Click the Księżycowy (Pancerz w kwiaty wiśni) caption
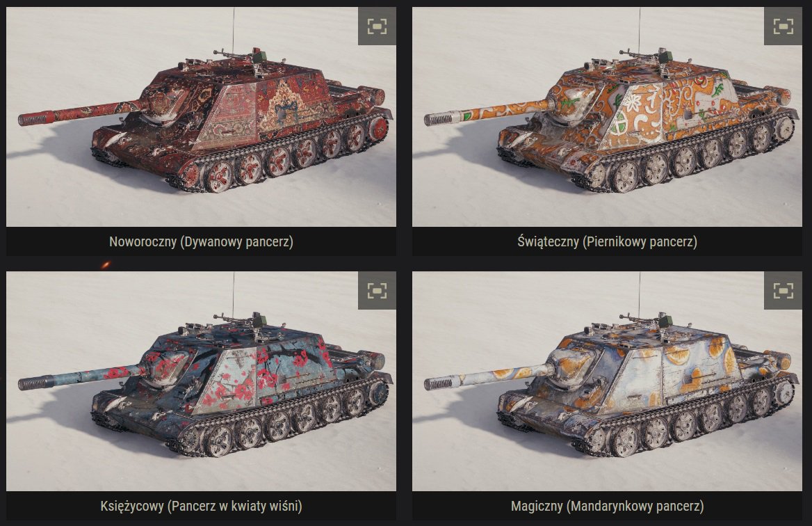The image size is (812, 526). tap(201, 506)
